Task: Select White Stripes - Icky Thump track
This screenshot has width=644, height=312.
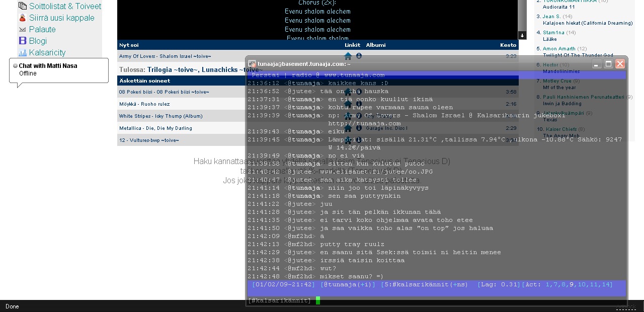Action: click(160, 116)
